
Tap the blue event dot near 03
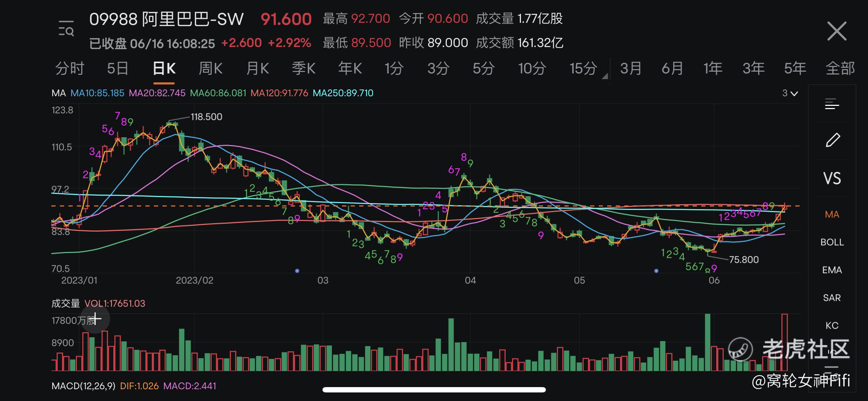pos(297,271)
